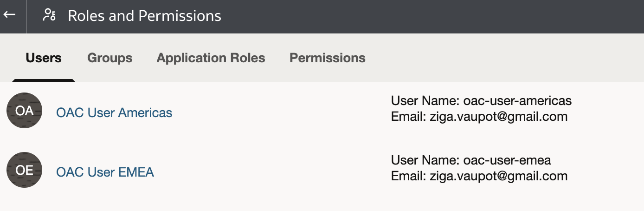Open the Groups tab
The width and height of the screenshot is (644, 211).
[110, 58]
